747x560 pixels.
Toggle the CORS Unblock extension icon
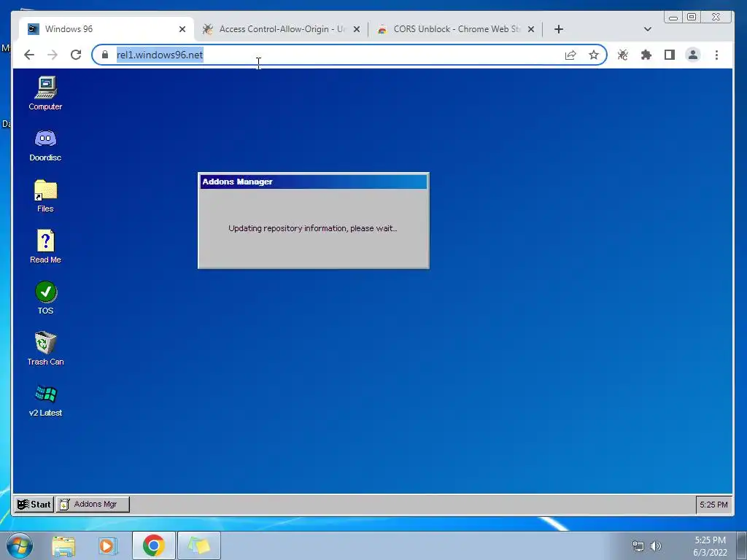coord(623,55)
